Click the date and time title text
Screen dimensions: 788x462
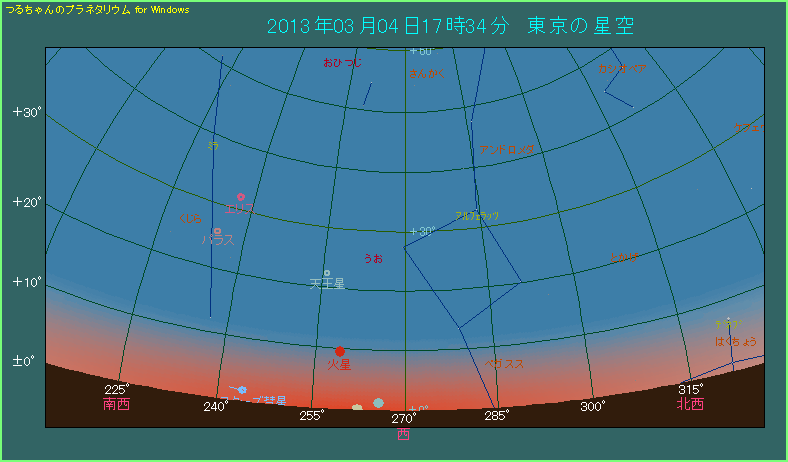450,26
